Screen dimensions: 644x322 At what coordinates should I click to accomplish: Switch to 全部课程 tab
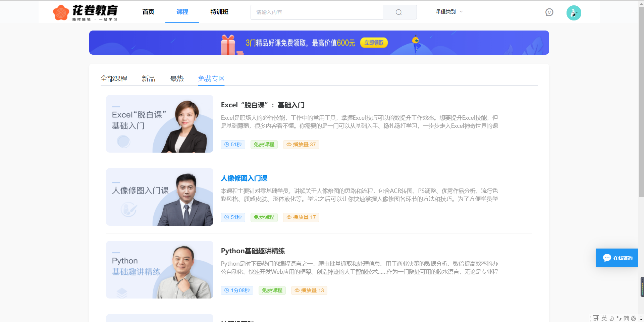[x=114, y=78]
